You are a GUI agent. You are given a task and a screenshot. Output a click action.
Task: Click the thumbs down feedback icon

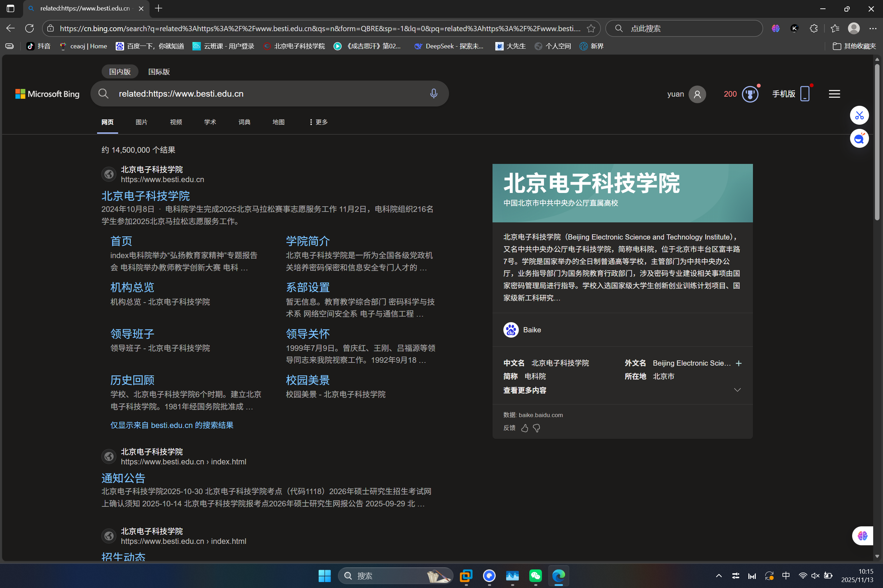(536, 428)
